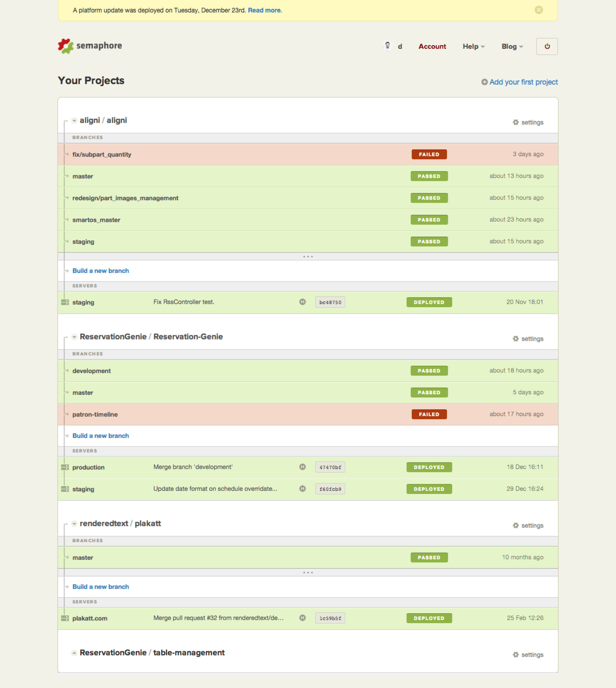Show more branches under aligni ellipsis bar
Screen dimensions: 616x688
point(308,257)
